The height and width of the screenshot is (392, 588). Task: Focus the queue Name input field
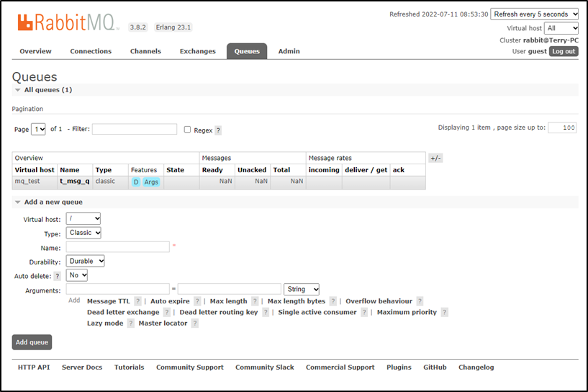click(x=118, y=247)
